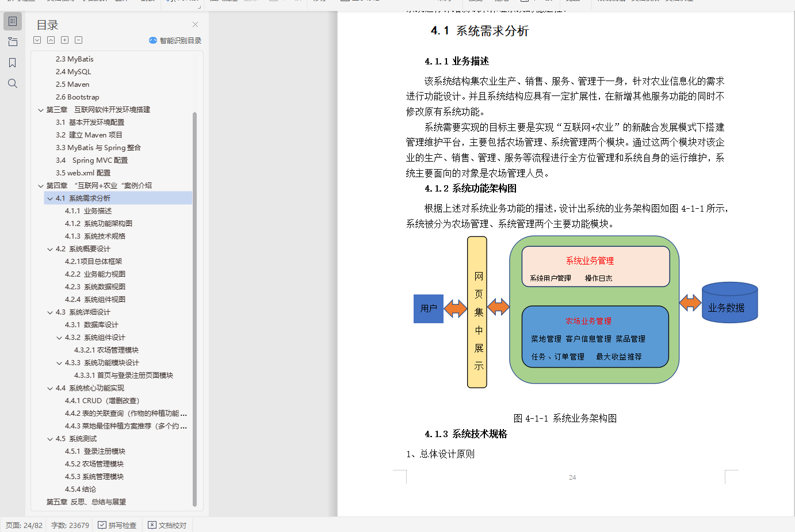795x532 pixels.
Task: Select 4.2.1项目总体框架 in outline
Action: coord(93,262)
